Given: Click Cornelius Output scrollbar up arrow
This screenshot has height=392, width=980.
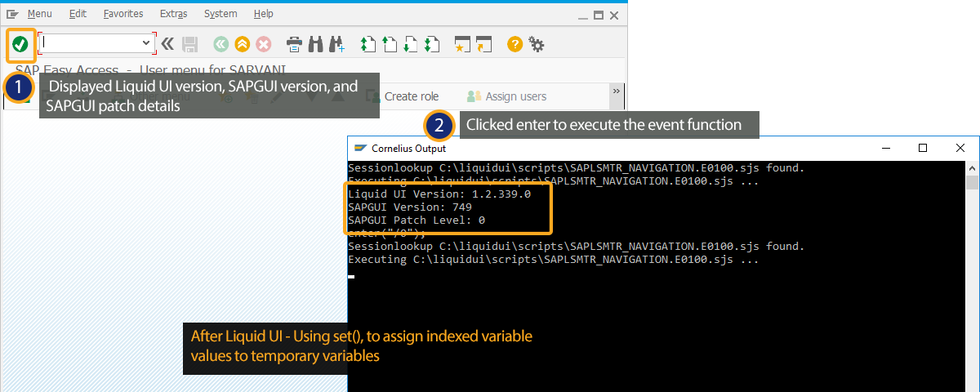Looking at the screenshot, I should point(973,167).
